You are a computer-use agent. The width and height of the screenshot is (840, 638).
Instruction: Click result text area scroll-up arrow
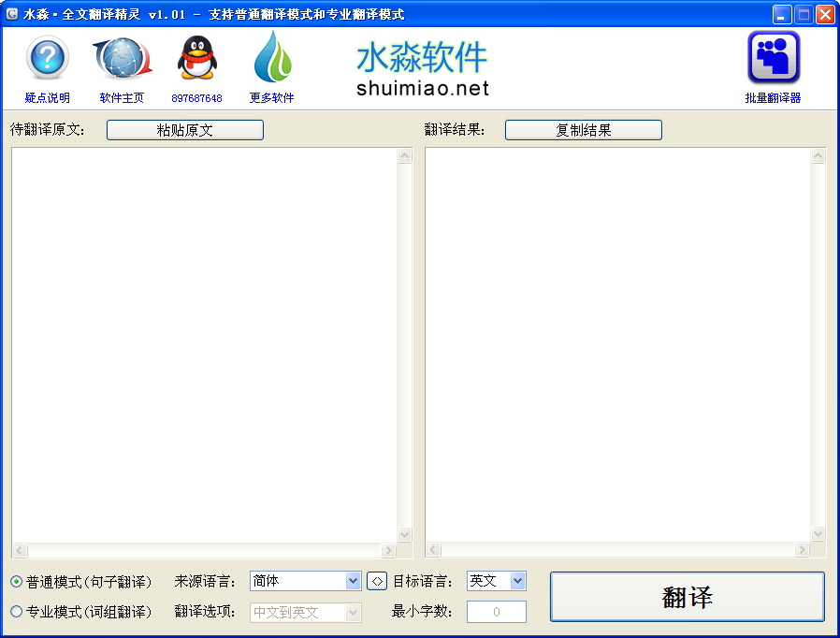coord(818,156)
